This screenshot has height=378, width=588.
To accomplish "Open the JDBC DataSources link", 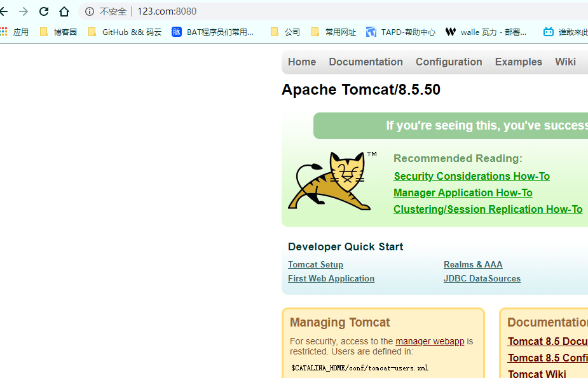I will (x=482, y=279).
